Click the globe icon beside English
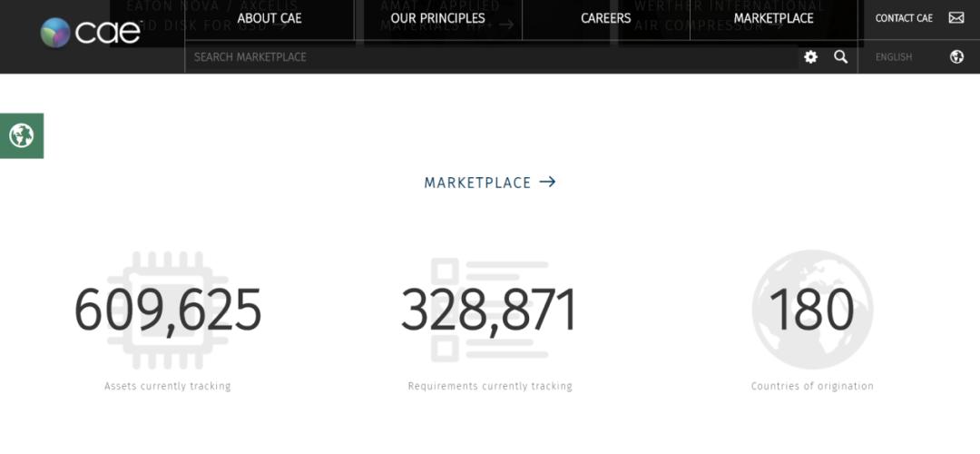 coord(956,57)
